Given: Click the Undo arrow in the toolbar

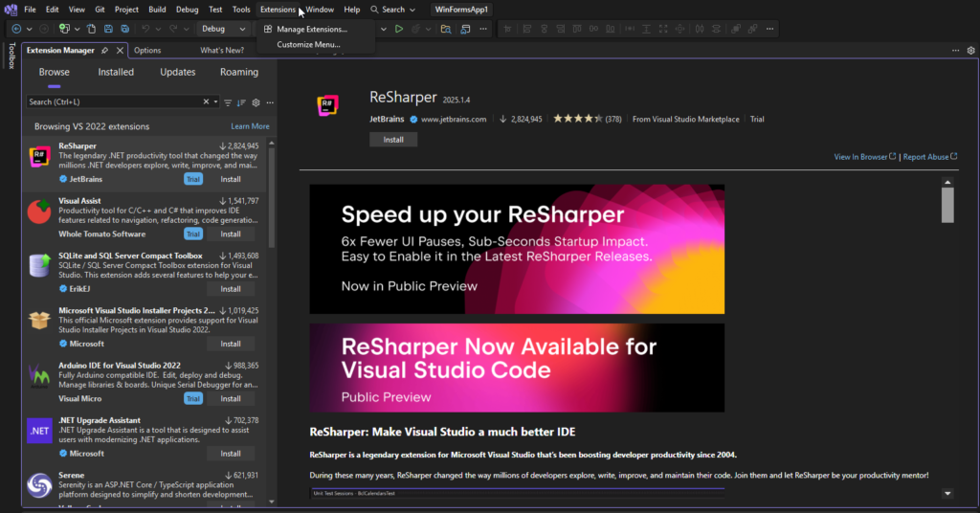Looking at the screenshot, I should (145, 29).
